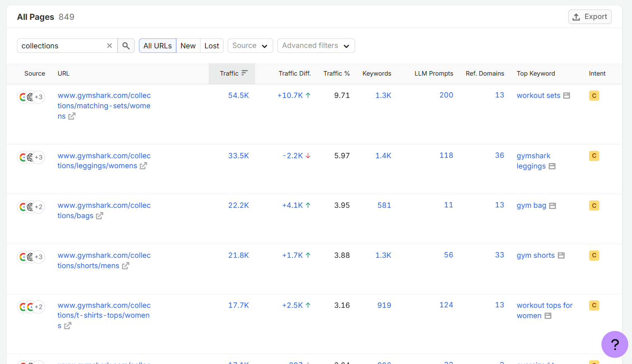Click the gym bag top keyword
Image resolution: width=632 pixels, height=364 pixels.
click(x=532, y=205)
